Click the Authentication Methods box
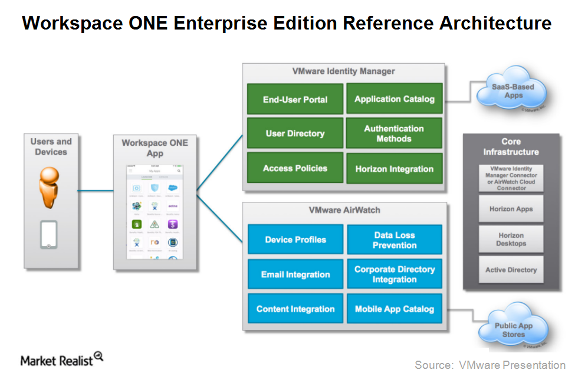 click(394, 133)
